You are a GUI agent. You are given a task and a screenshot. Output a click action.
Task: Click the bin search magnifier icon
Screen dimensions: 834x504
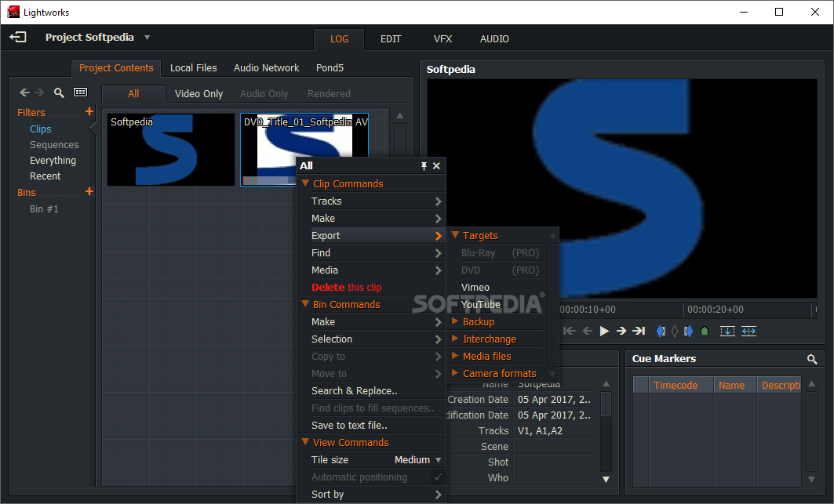pos(59,92)
